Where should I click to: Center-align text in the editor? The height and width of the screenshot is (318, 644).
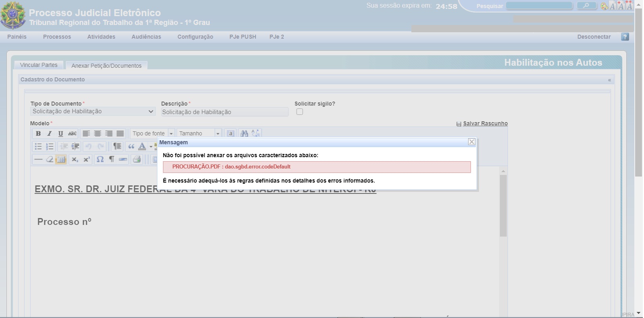(97, 133)
